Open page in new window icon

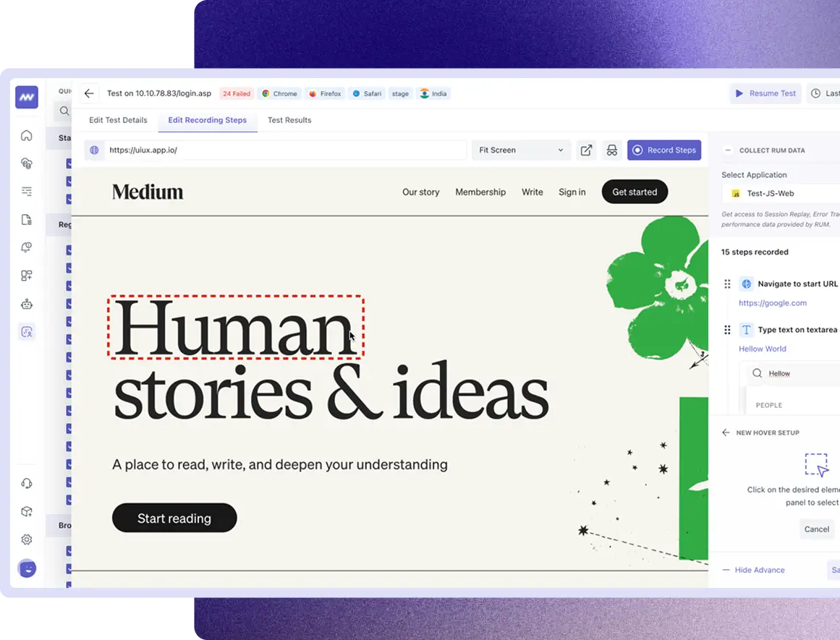click(586, 150)
